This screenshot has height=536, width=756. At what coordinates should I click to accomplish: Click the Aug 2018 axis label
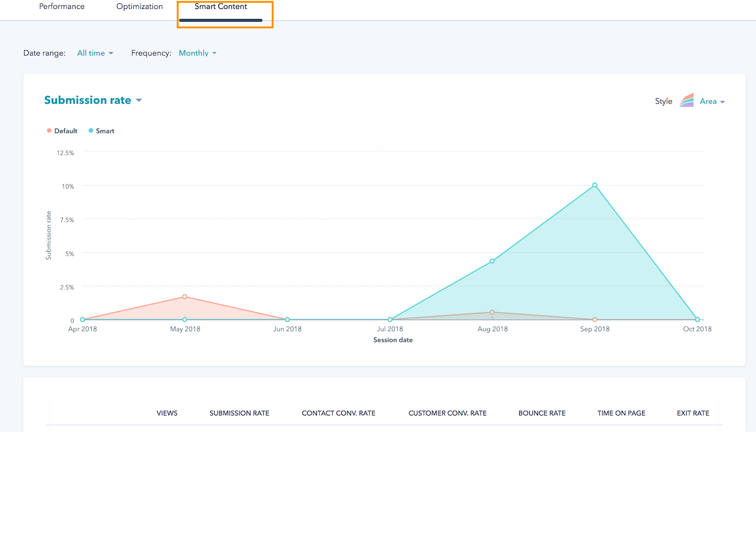coord(493,329)
